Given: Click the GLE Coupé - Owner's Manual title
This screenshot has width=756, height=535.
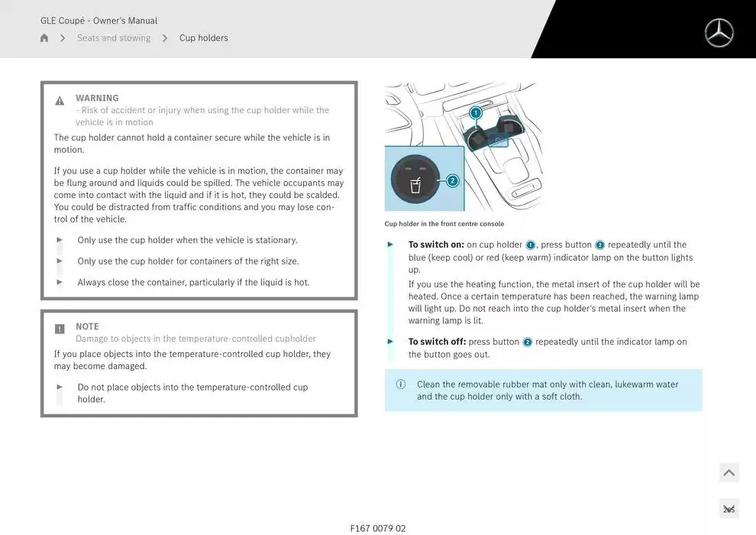Looking at the screenshot, I should 99,21.
